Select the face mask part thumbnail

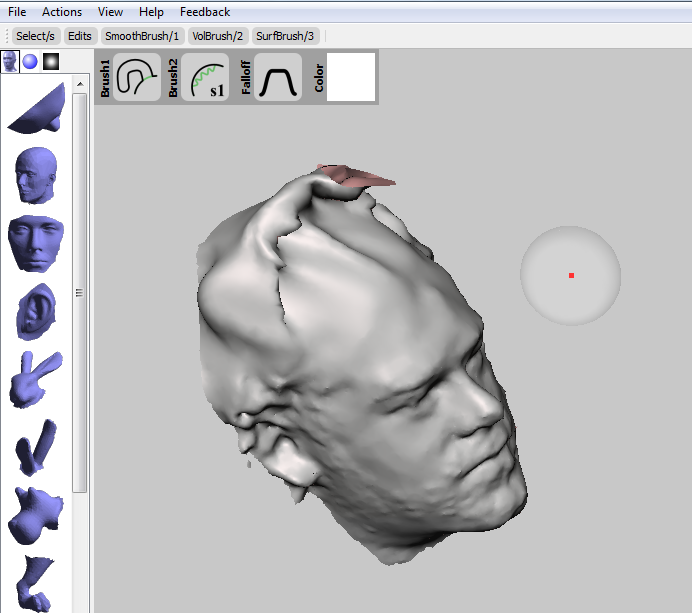[x=36, y=244]
